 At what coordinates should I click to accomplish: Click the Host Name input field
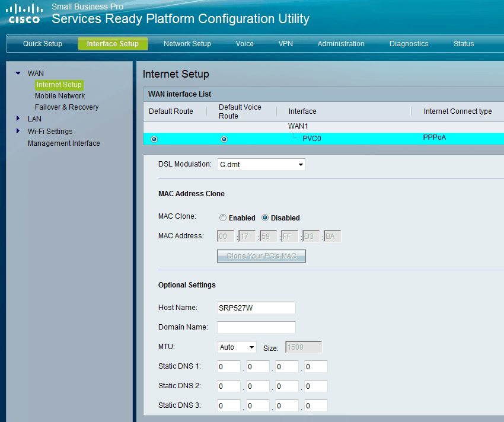click(256, 308)
